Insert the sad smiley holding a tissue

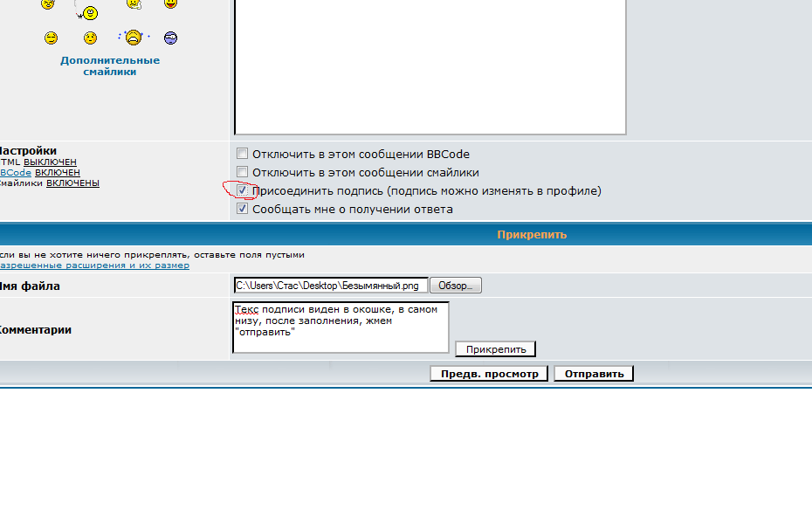133,4
